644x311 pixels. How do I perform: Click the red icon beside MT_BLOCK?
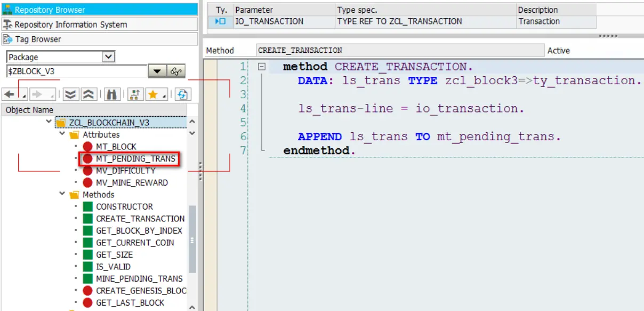pyautogui.click(x=87, y=147)
